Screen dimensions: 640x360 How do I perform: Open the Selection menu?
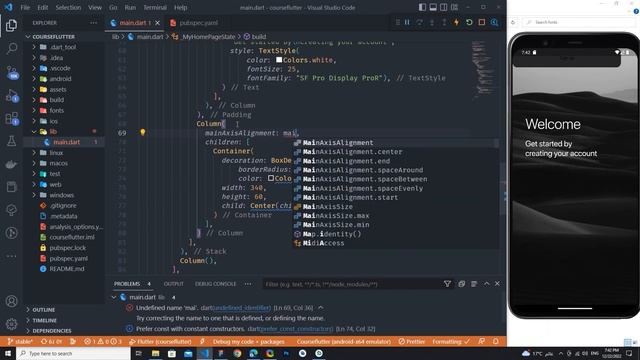68,7
